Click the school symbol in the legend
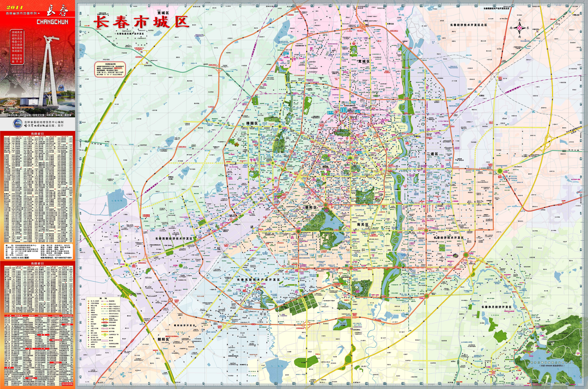This screenshot has height=389, width=588. click(x=88, y=326)
